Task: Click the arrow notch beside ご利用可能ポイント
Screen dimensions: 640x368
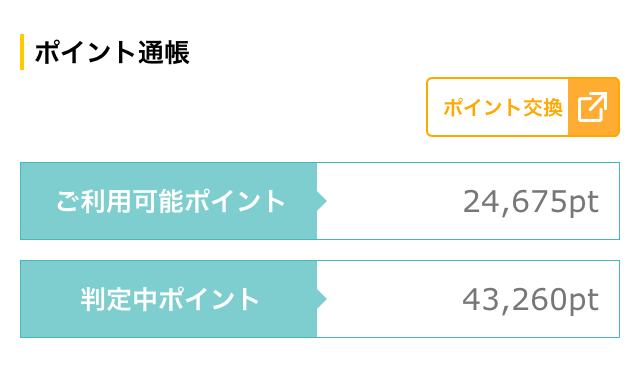Action: click(322, 201)
